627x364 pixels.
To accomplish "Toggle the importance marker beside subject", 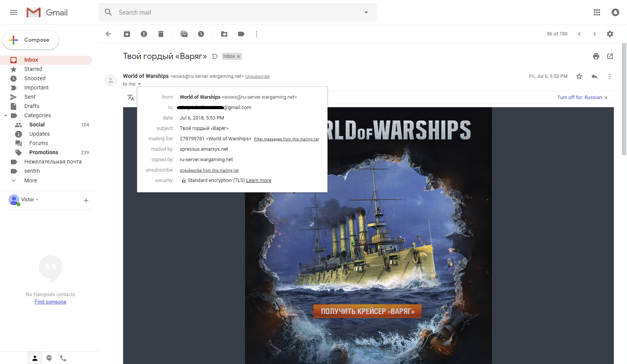I will [215, 56].
